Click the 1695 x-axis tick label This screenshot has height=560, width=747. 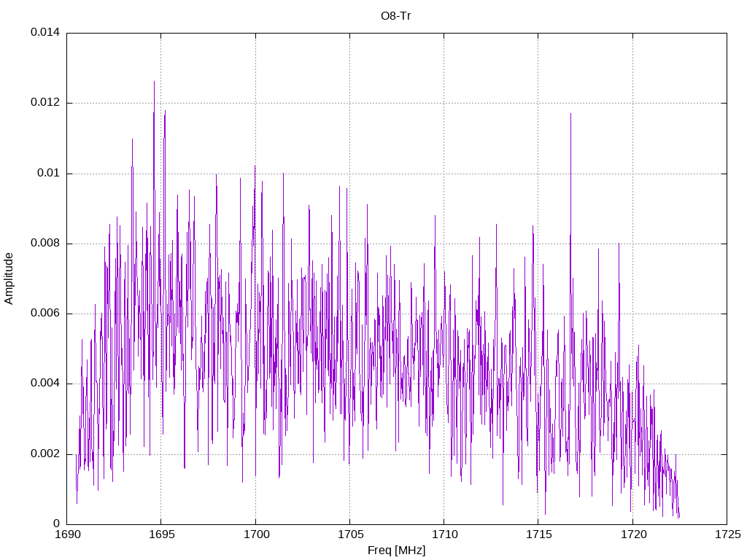[x=162, y=534]
